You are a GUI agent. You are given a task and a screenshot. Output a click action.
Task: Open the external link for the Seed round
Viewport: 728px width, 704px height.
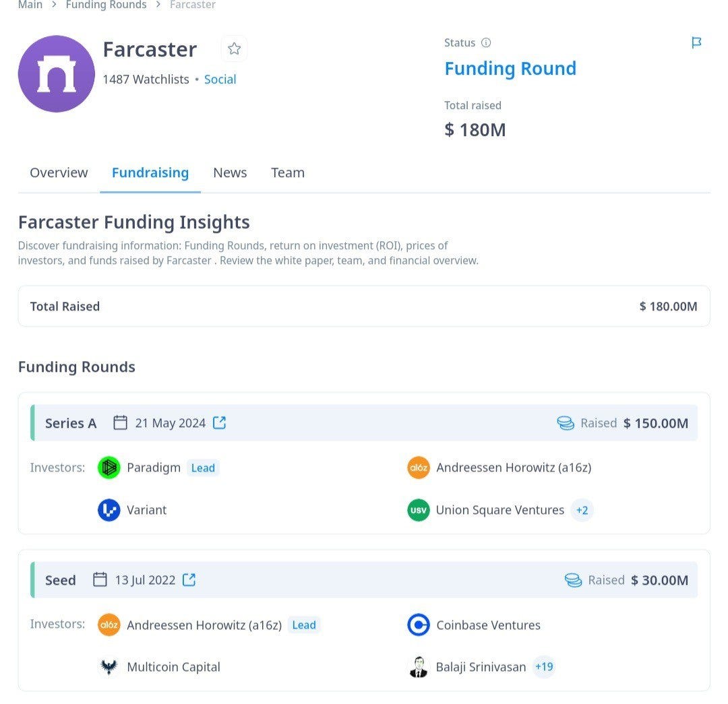pos(188,579)
